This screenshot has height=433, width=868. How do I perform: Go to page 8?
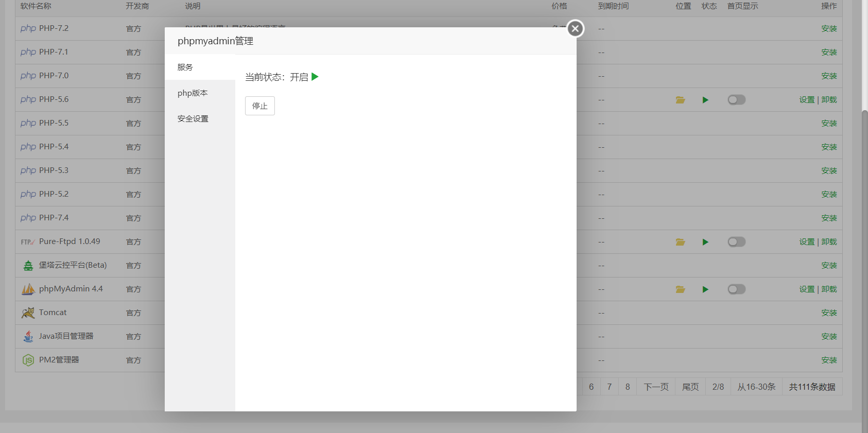point(628,387)
